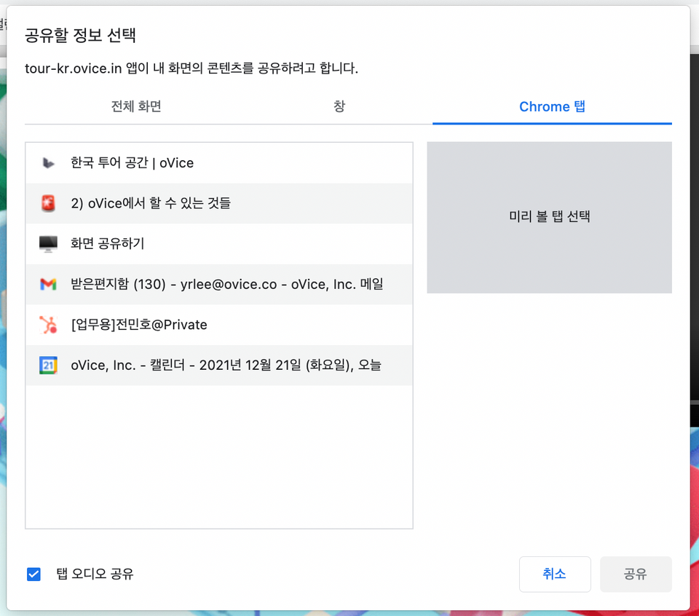Viewport: 699px width, 616px height.
Task: Click the red siren icon for oVice에서 할 수 있는 것들
Action: (48, 203)
